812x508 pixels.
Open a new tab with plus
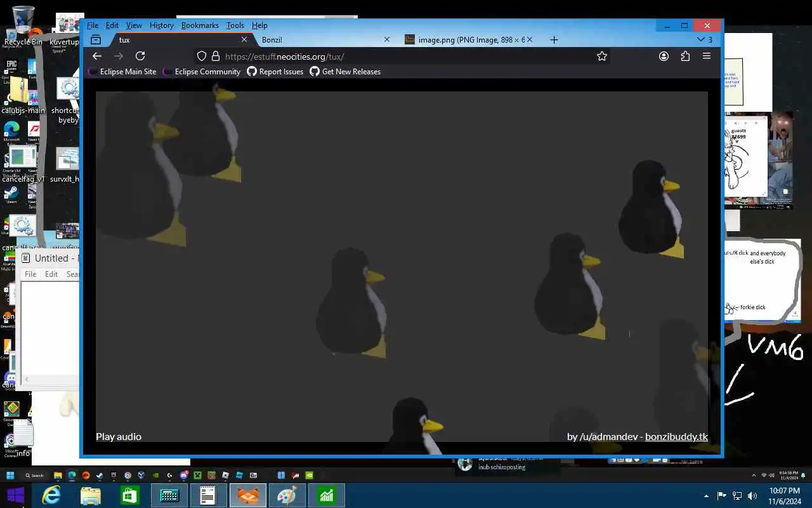554,39
